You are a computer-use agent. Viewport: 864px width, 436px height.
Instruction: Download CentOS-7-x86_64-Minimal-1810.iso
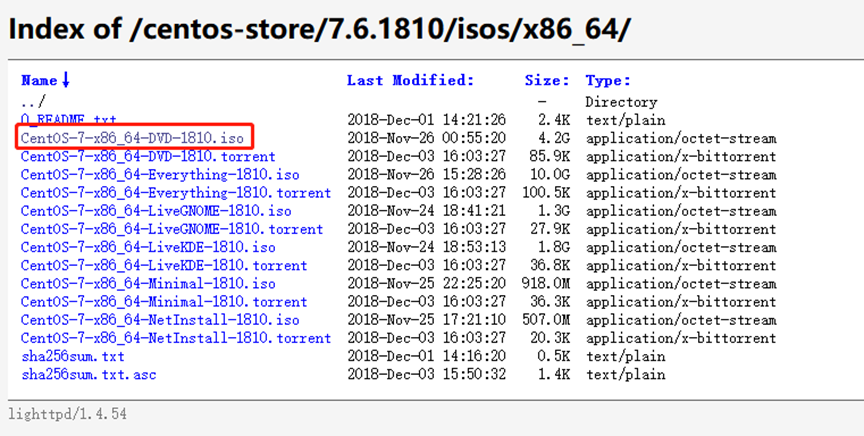pos(148,284)
